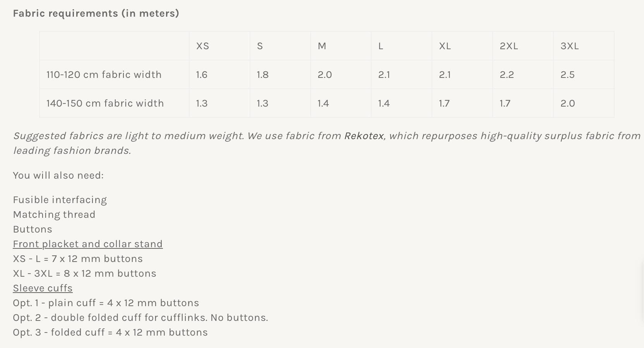Click the underlined "Sleeve cuffs" text
Image resolution: width=644 pixels, height=348 pixels.
[43, 288]
